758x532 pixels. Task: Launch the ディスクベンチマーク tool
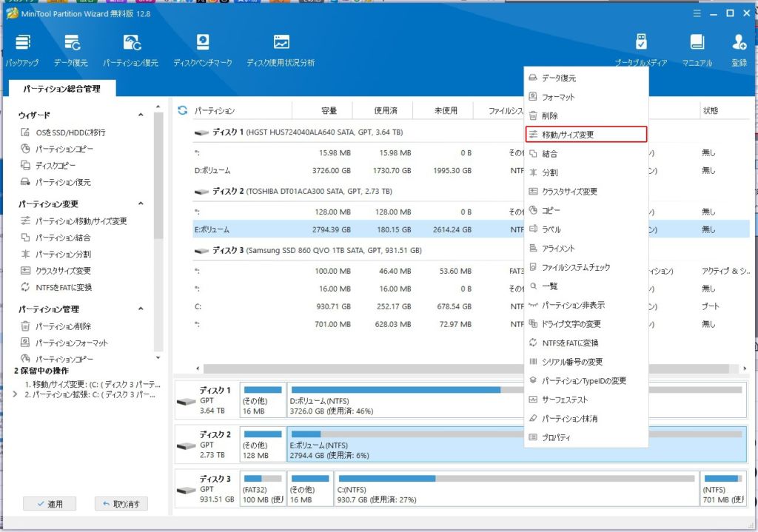[202, 44]
